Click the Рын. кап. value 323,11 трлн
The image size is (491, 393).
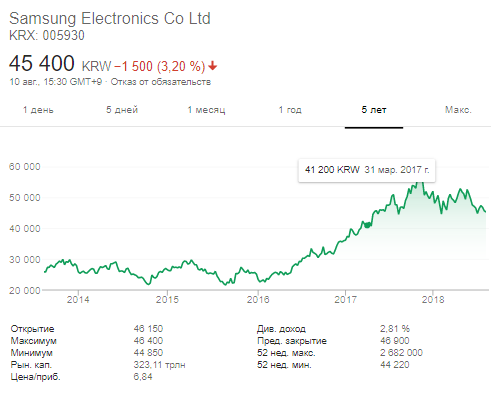pyautogui.click(x=159, y=365)
